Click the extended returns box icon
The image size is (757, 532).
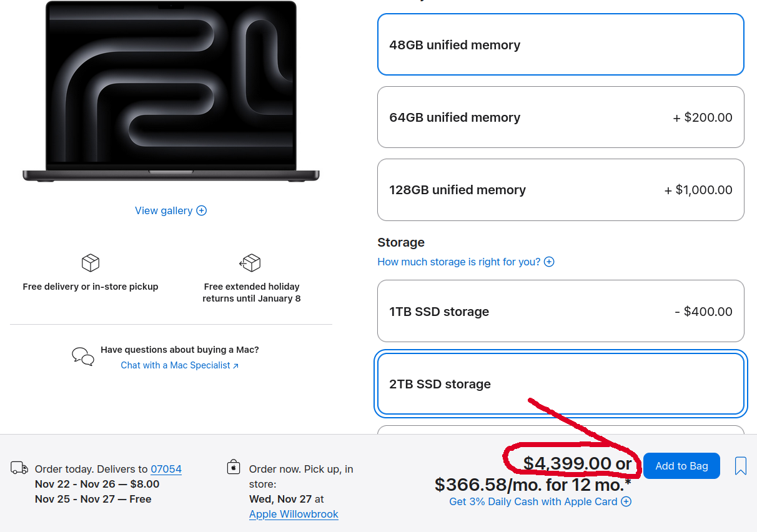(250, 263)
